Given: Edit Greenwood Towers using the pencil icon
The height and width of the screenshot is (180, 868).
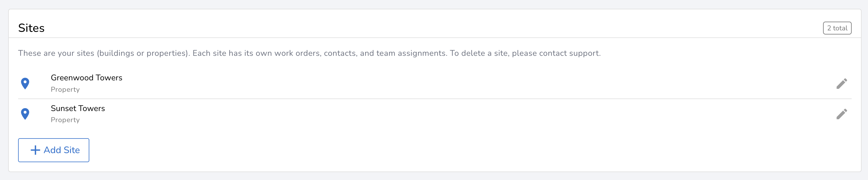Looking at the screenshot, I should (x=841, y=84).
